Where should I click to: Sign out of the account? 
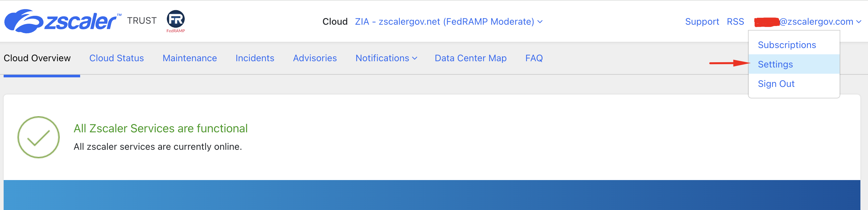pyautogui.click(x=776, y=84)
